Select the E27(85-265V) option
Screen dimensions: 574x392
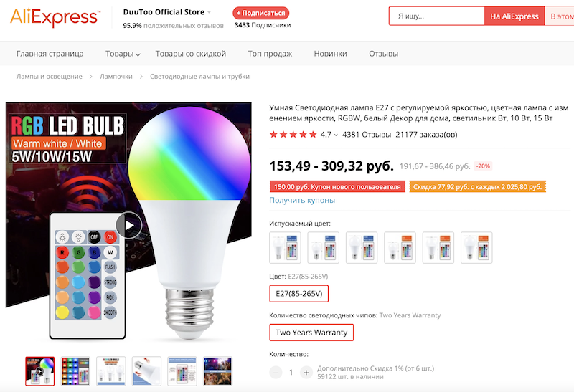click(298, 294)
